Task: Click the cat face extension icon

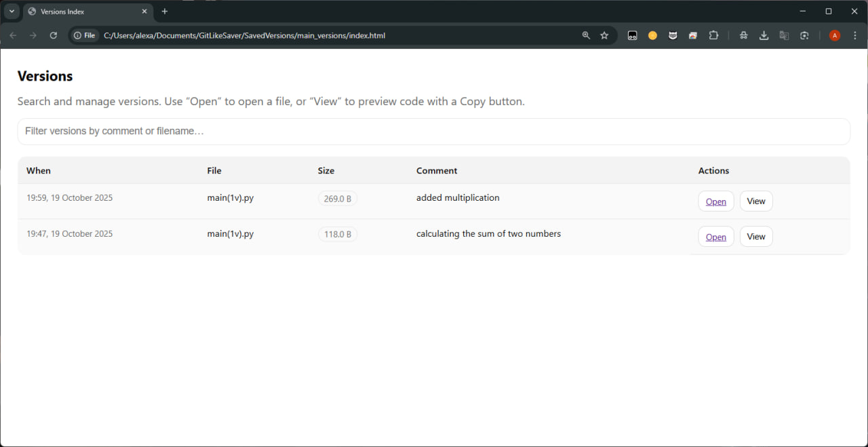Action: pos(673,35)
